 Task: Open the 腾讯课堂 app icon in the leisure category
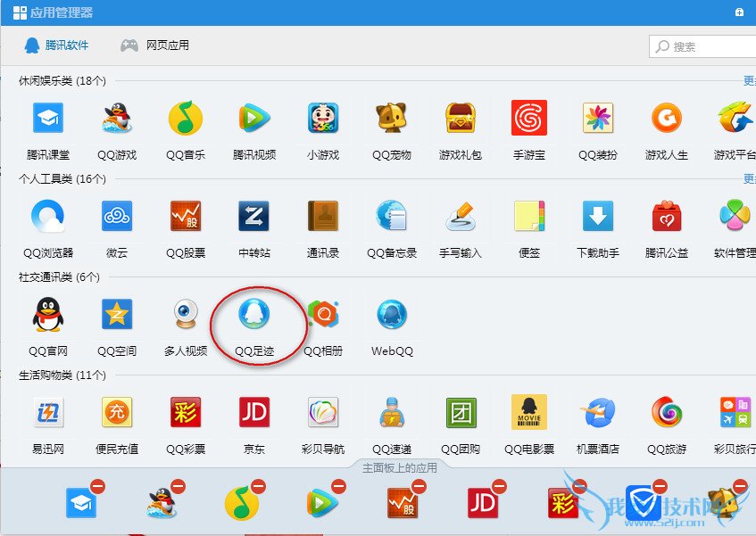[x=47, y=118]
